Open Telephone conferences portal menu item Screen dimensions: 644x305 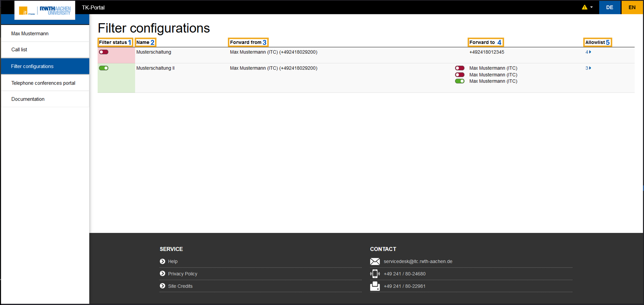[x=43, y=83]
